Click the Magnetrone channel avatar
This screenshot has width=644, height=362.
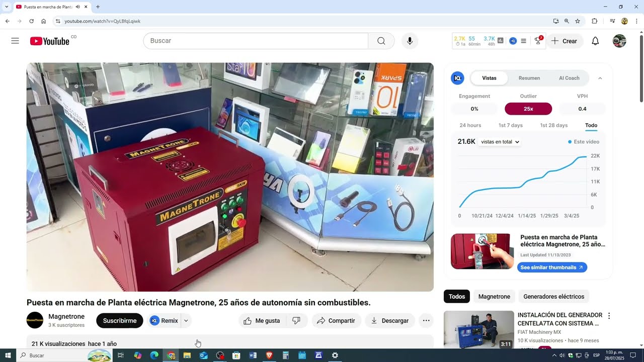coord(35,320)
